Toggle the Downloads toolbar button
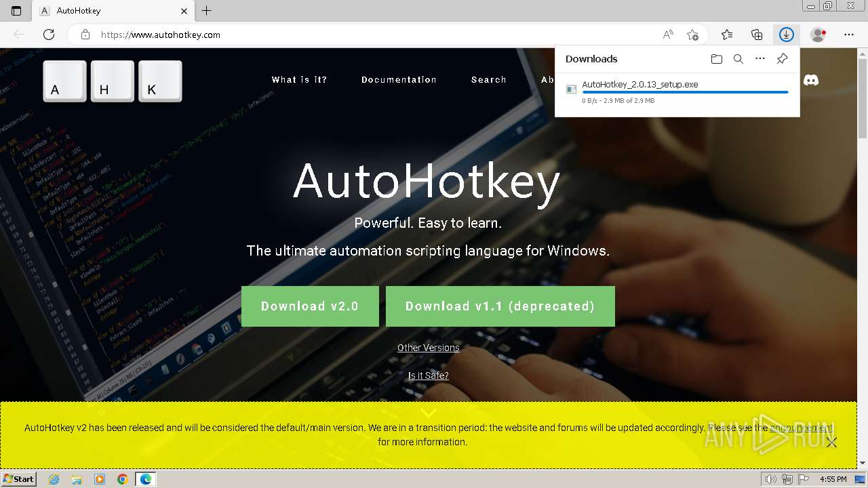This screenshot has width=868, height=488. [787, 35]
